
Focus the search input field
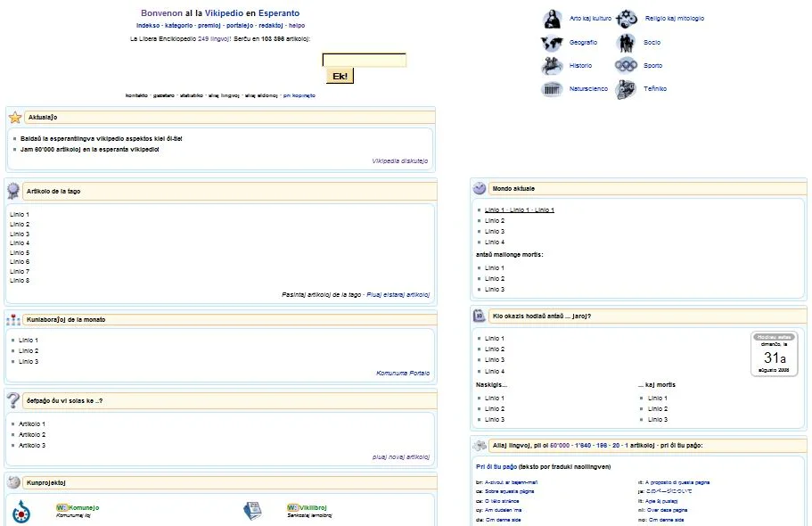coord(364,61)
